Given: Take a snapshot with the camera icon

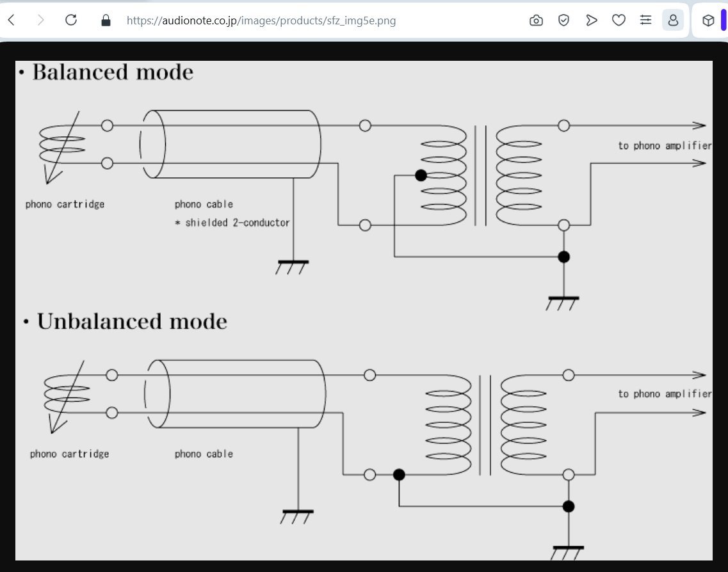Looking at the screenshot, I should pos(536,20).
